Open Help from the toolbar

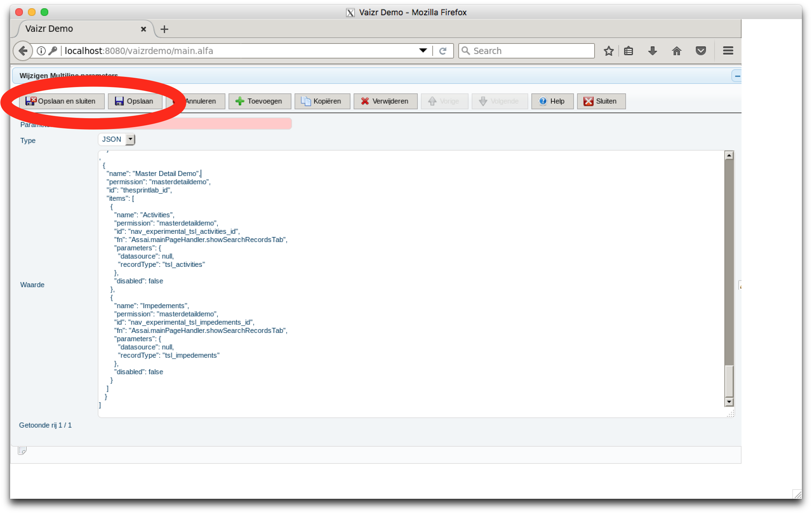(x=552, y=101)
